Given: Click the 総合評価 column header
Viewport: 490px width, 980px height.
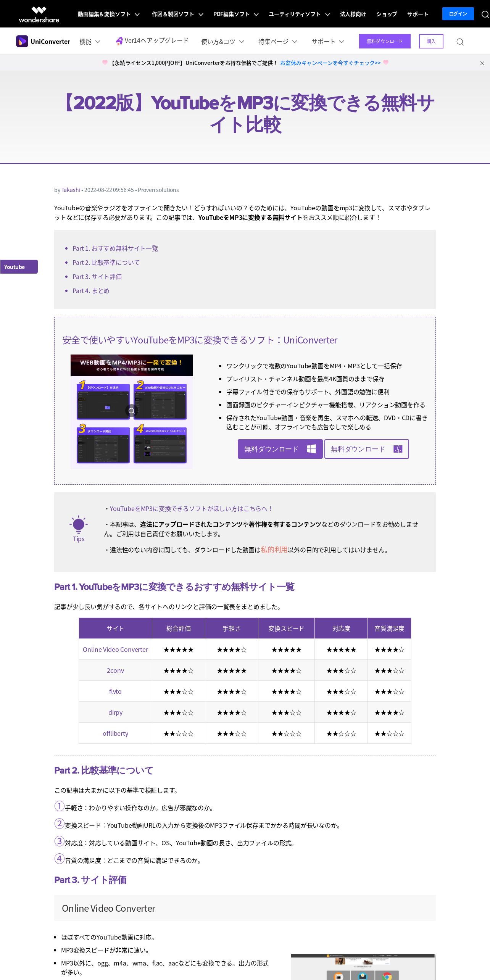Looking at the screenshot, I should 179,628.
